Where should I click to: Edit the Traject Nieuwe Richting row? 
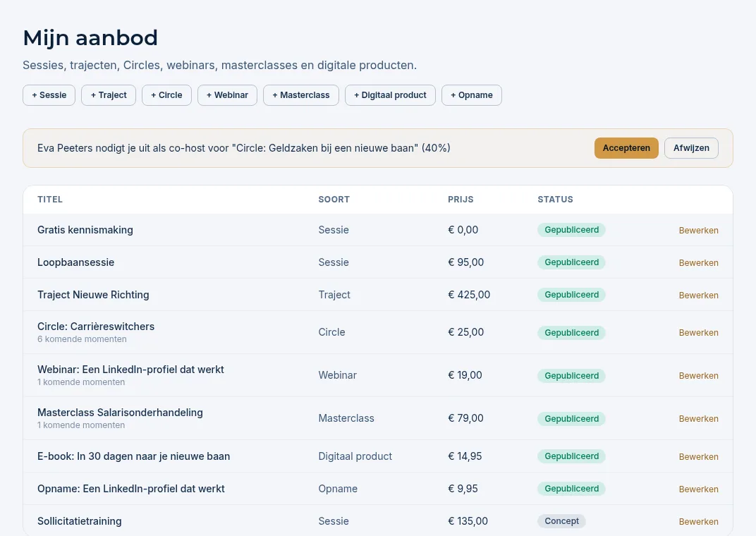click(x=698, y=295)
